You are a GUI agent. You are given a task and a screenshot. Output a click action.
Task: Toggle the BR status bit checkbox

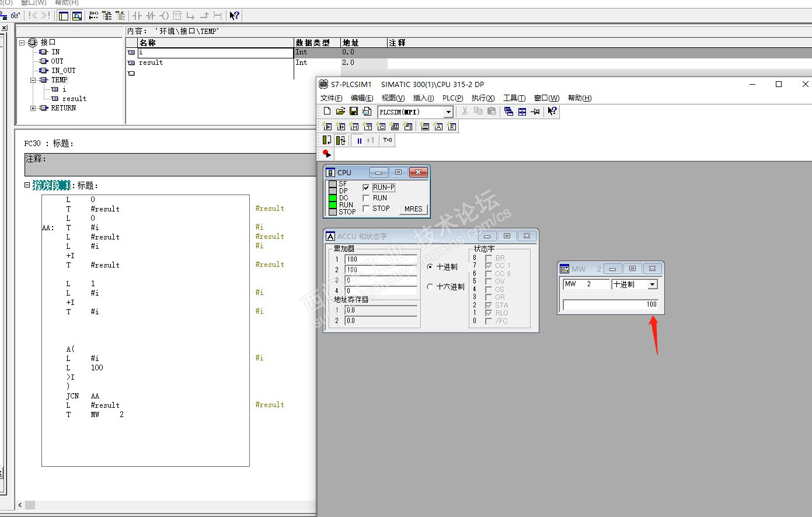tap(489, 258)
